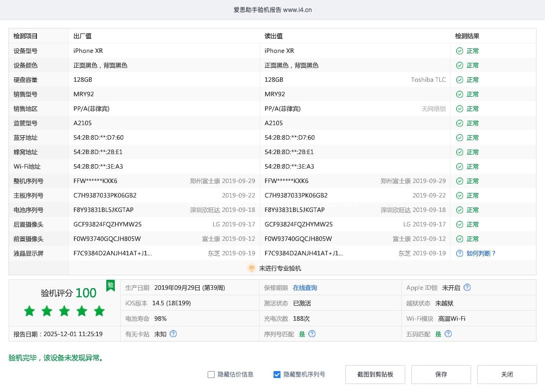Click the question icon beside 有无卡贴 未知
The width and height of the screenshot is (545, 392).
tap(174, 334)
